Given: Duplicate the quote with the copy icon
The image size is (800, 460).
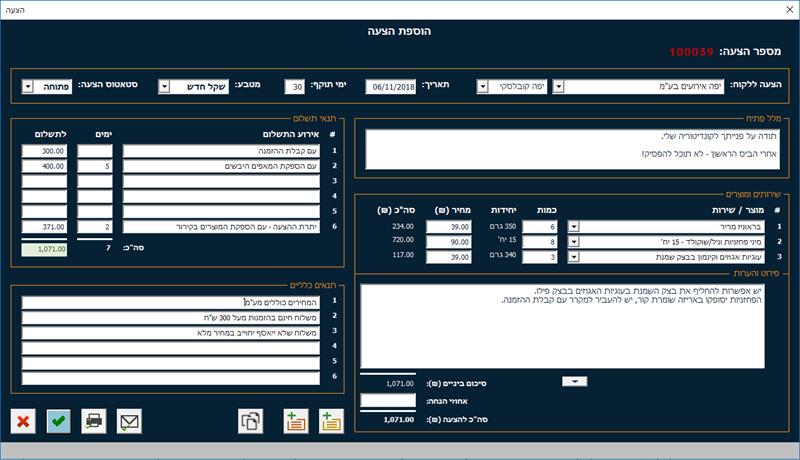Looking at the screenshot, I should tap(251, 421).
